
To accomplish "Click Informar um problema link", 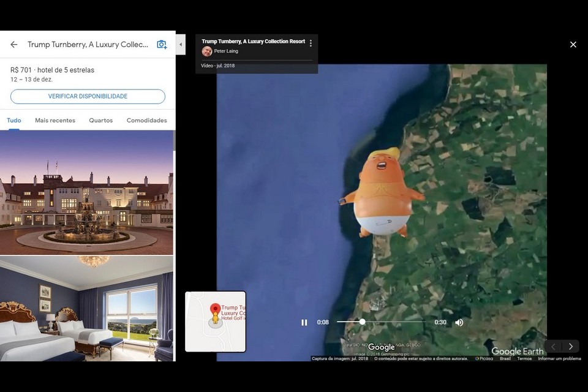I will pyautogui.click(x=559, y=358).
